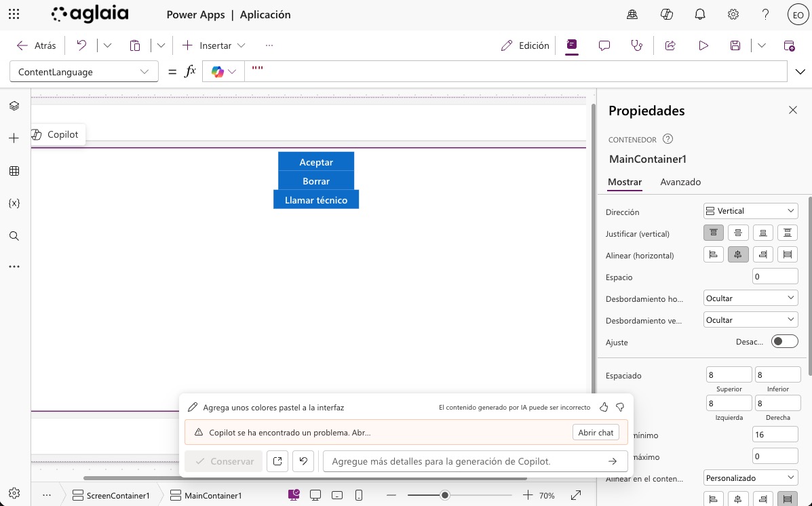This screenshot has width=812, height=506.
Task: Save the app with the save icon
Action: tap(735, 45)
